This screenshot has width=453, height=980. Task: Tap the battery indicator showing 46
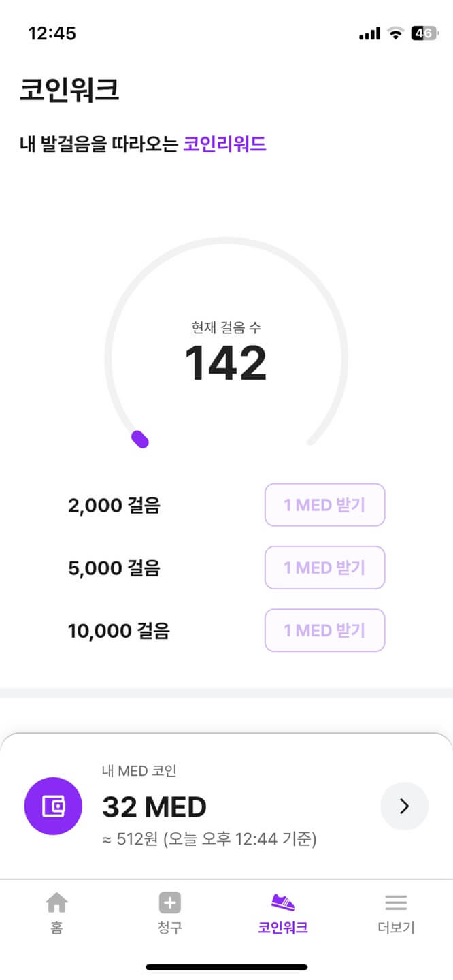(422, 31)
